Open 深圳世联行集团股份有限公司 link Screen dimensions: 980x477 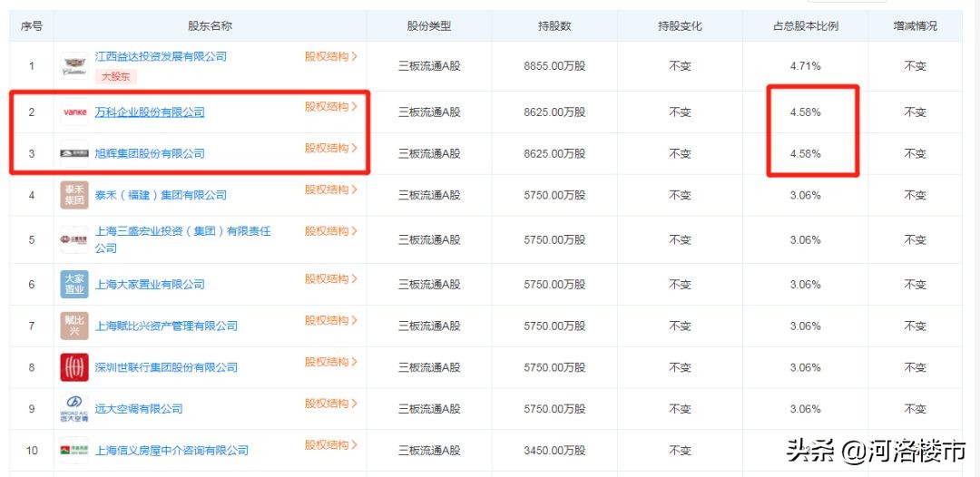click(166, 367)
